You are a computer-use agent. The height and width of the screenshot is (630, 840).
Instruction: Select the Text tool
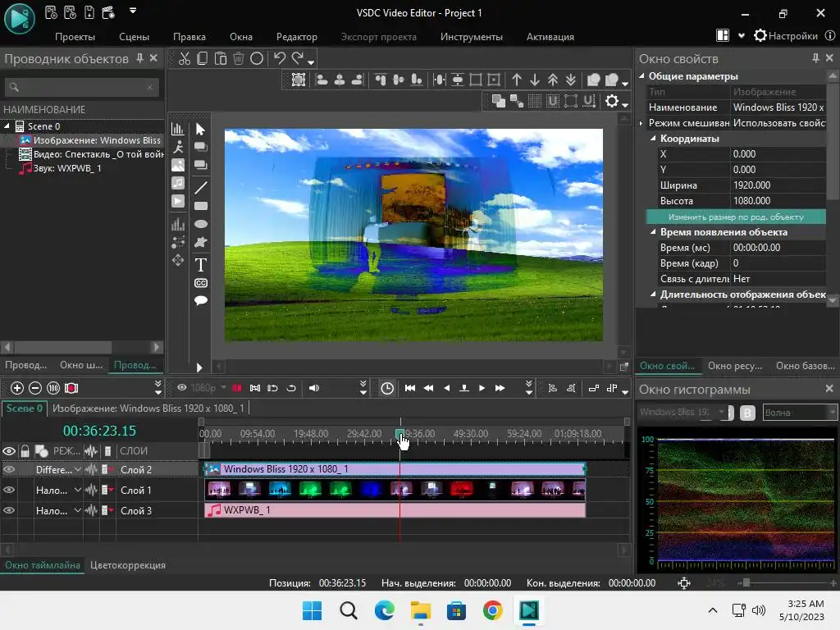[x=200, y=265]
